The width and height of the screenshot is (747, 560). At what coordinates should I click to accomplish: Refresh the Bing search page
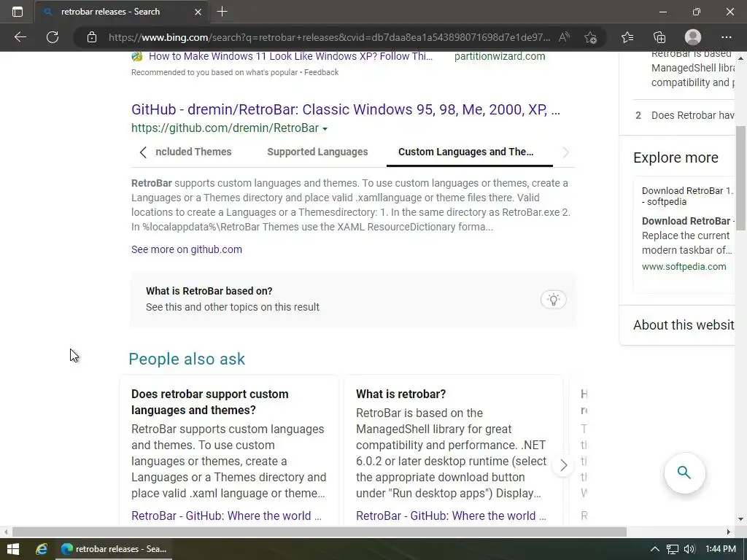click(53, 37)
